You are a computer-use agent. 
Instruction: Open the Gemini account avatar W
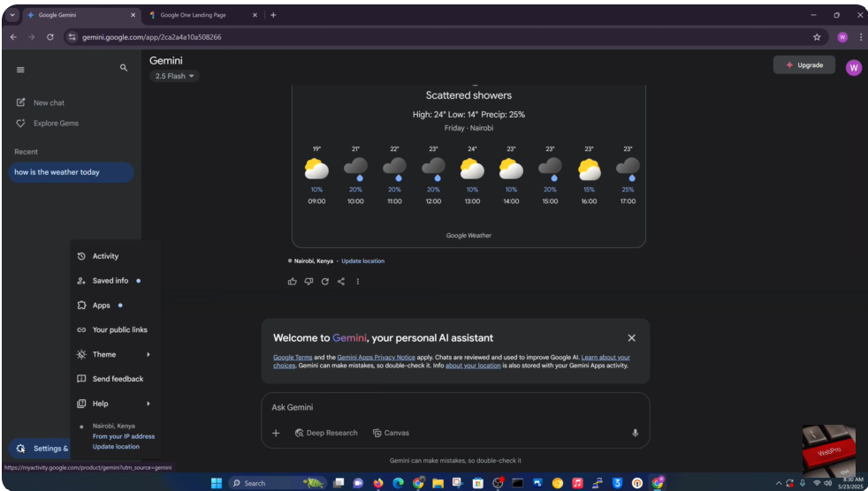[x=854, y=68]
